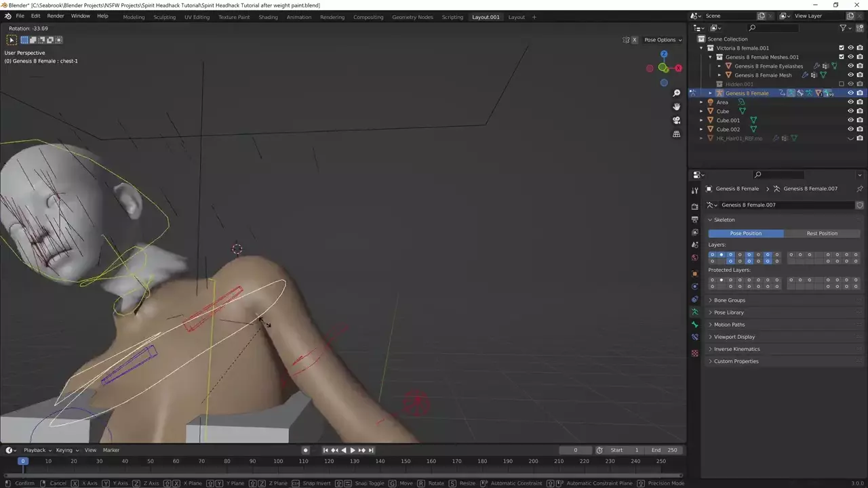The width and height of the screenshot is (868, 488).
Task: Open the Render menu
Action: pos(56,16)
